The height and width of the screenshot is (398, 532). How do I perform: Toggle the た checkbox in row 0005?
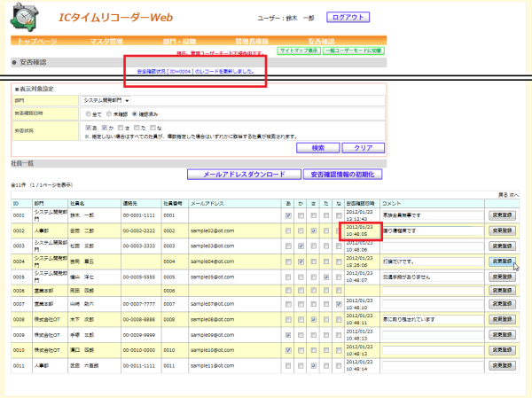[326, 277]
